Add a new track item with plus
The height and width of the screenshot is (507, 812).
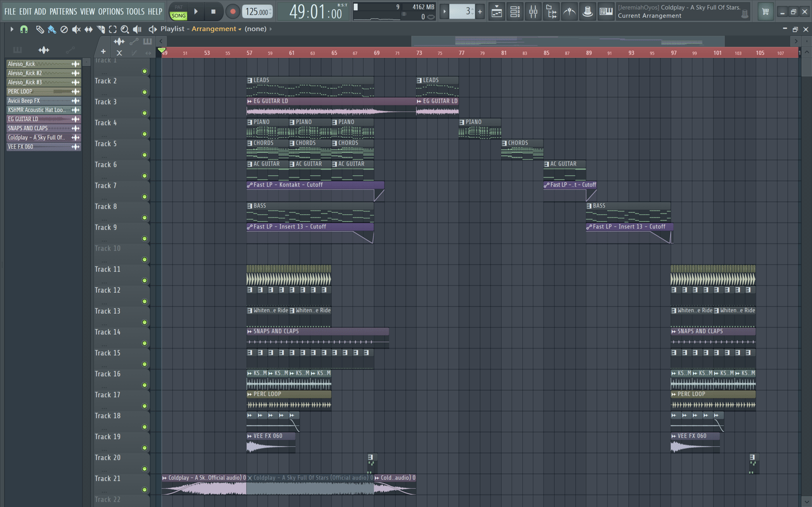tap(103, 52)
